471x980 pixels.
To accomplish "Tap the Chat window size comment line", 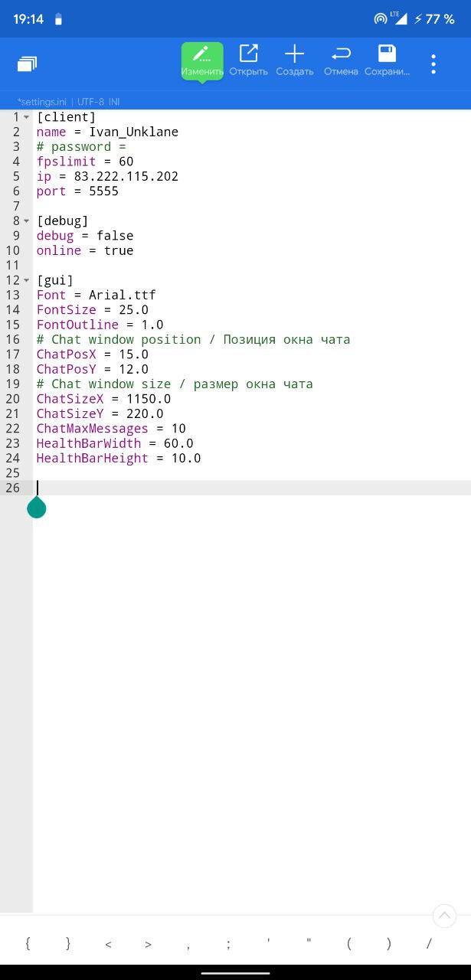I will click(175, 384).
